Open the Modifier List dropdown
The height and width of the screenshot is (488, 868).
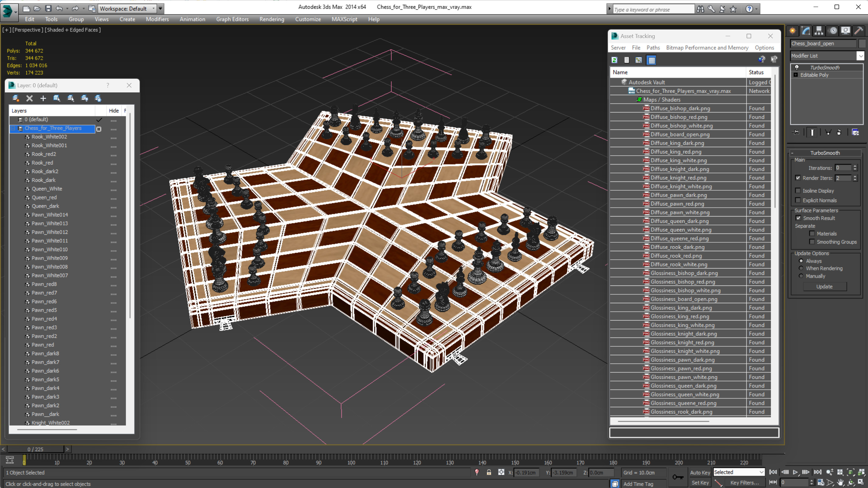tap(860, 56)
